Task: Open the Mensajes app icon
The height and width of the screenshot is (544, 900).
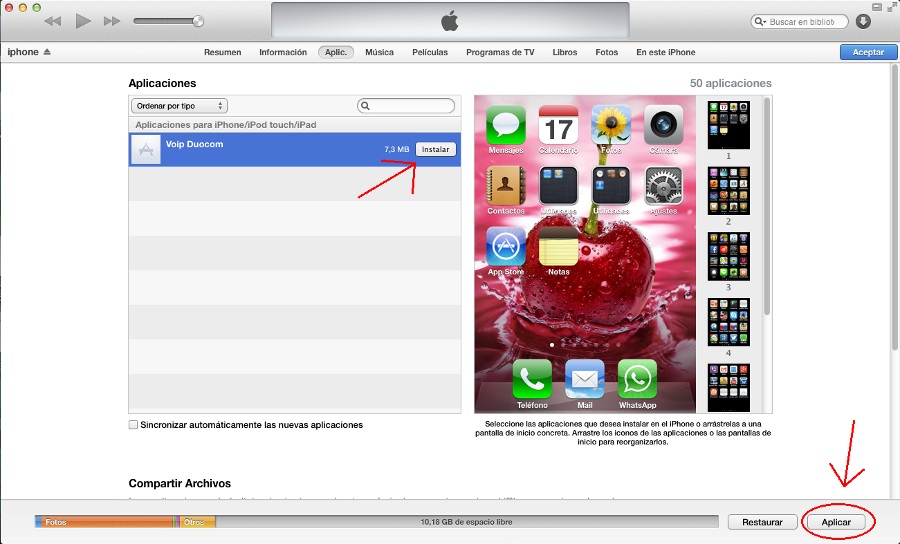Action: (505, 125)
